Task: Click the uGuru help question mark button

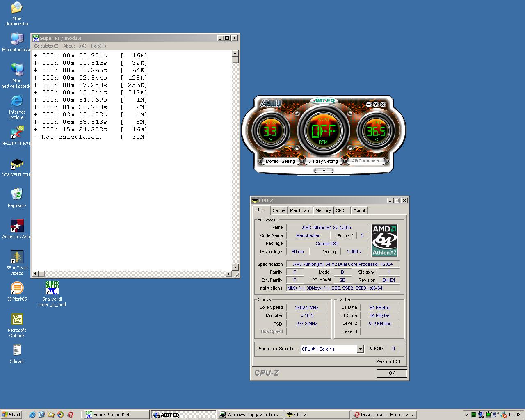Action: click(x=375, y=105)
